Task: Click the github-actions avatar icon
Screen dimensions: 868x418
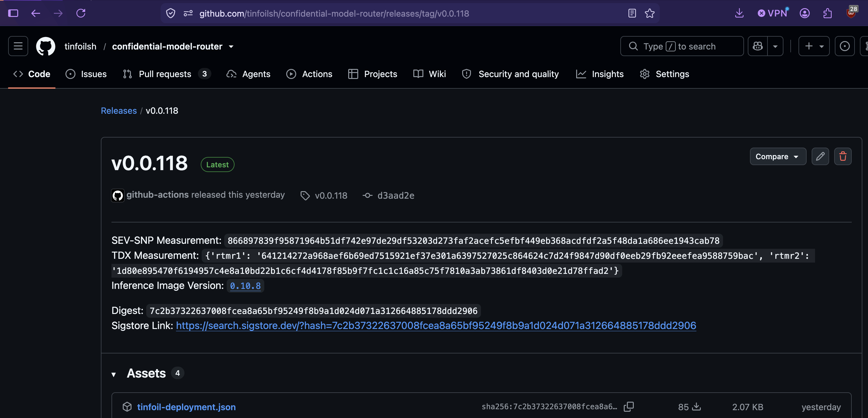Action: 118,195
